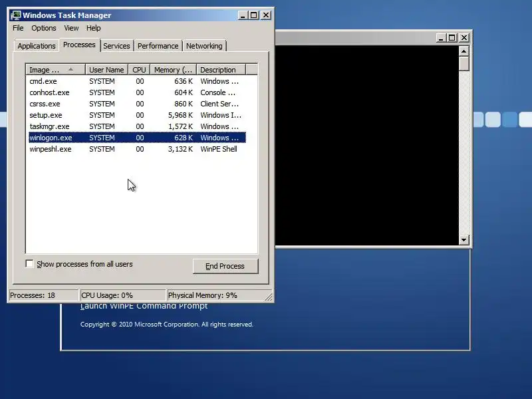Click the WinPE Shell description
Screen dimensions: 532x399
coord(219,149)
